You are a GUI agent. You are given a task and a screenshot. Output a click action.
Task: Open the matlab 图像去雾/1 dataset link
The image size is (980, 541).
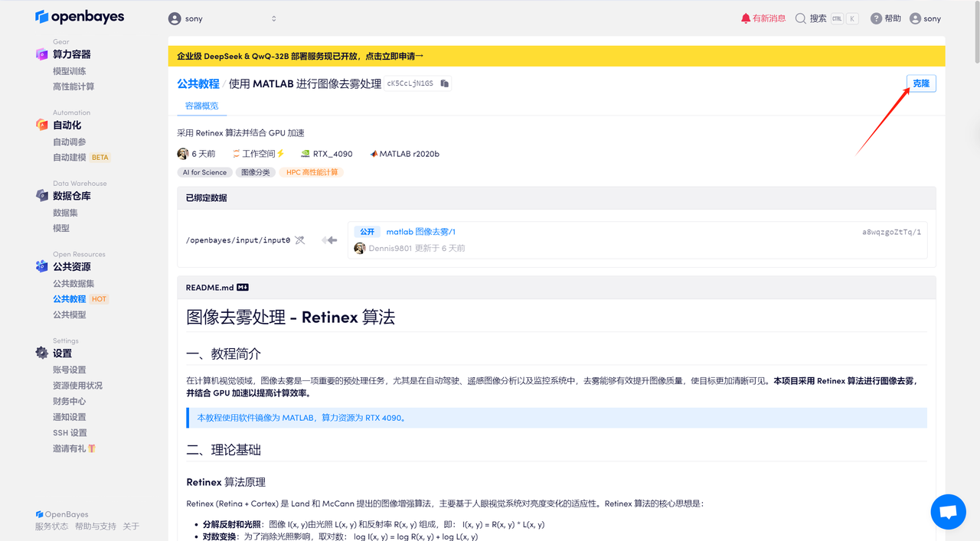point(421,232)
